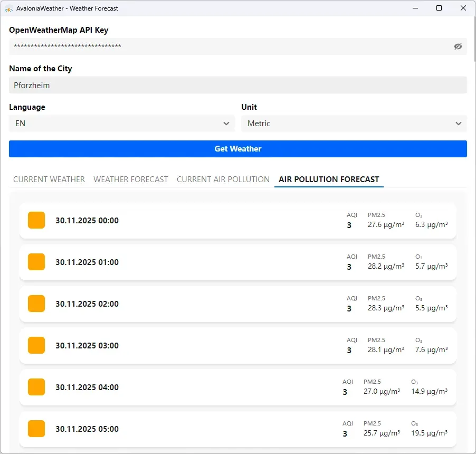Screen dimensions: 476x454
Task: Click orange AQI indicator for 30.11.2025 00:00
Action: pyautogui.click(x=36, y=221)
